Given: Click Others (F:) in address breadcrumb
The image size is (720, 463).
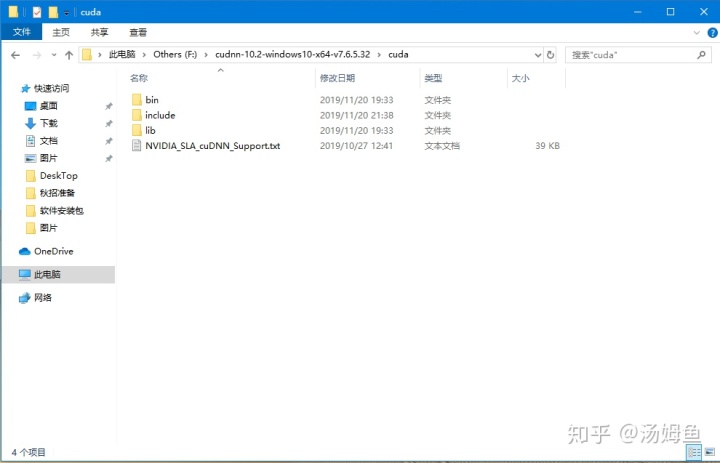Looking at the screenshot, I should [x=175, y=54].
